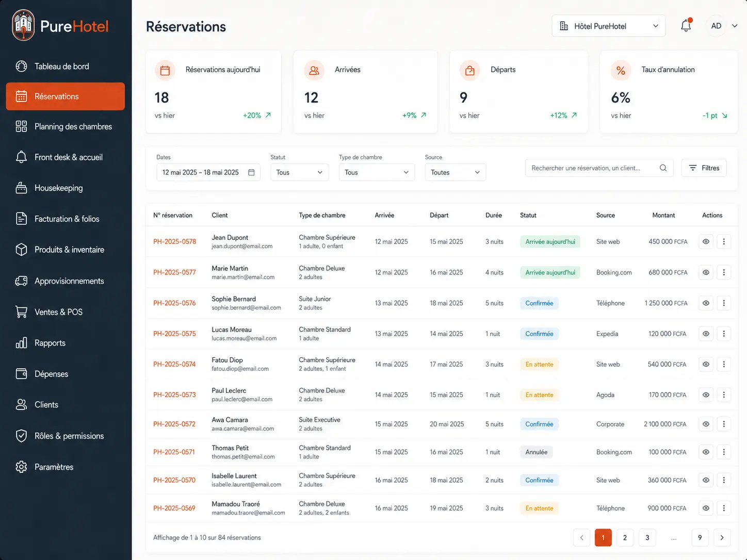The width and height of the screenshot is (747, 560).
Task: Open Produits & inventaire
Action: pos(65,250)
